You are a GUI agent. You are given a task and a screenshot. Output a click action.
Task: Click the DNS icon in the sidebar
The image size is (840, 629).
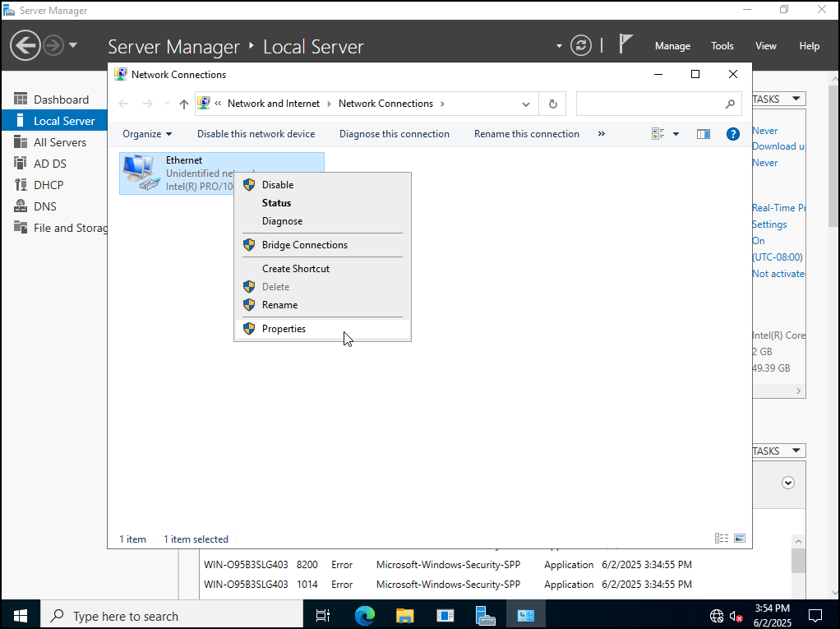(x=21, y=206)
